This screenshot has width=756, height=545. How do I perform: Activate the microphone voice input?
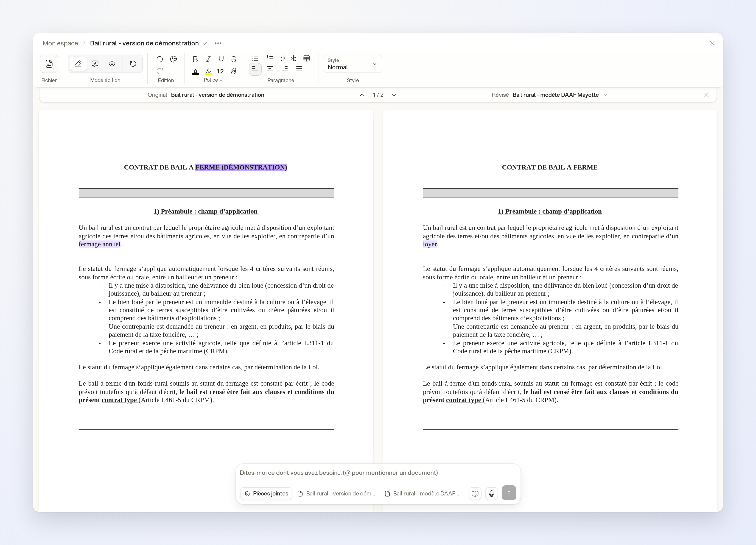[491, 494]
